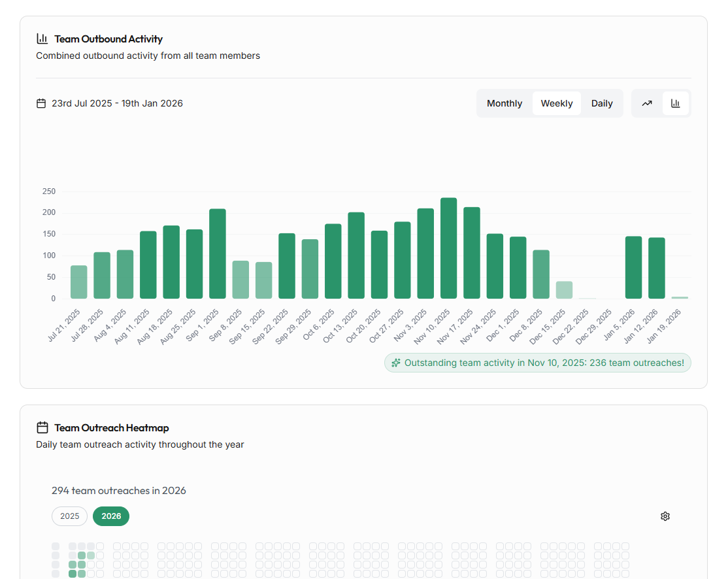Open heatmap settings gear icon
The image size is (728, 579).
tap(665, 516)
